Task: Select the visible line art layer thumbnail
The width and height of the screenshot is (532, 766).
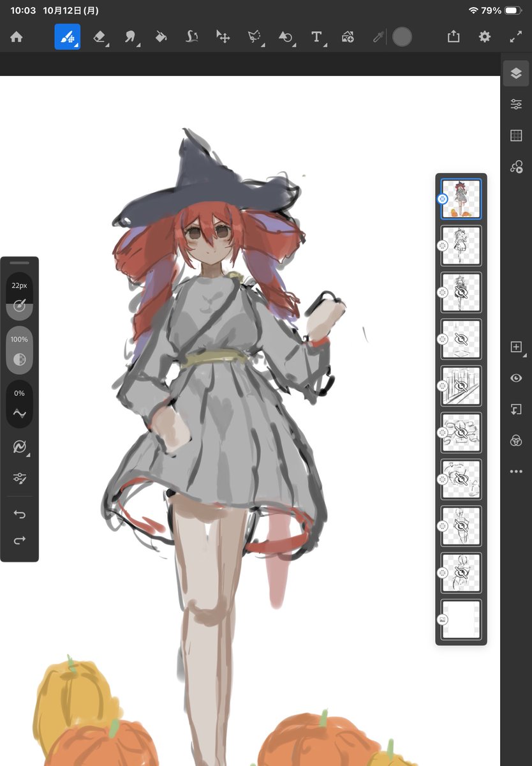Action: (461, 246)
